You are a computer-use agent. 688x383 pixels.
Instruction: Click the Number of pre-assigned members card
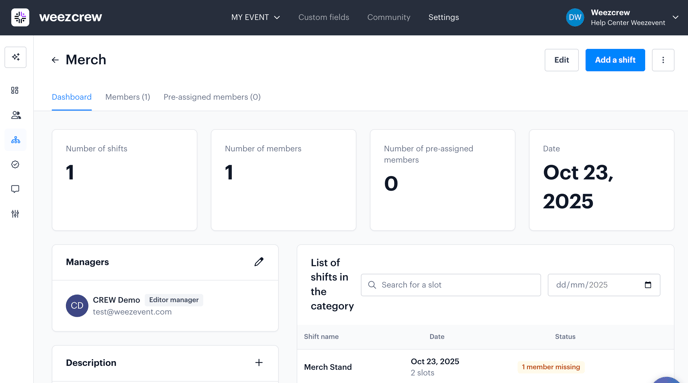442,180
